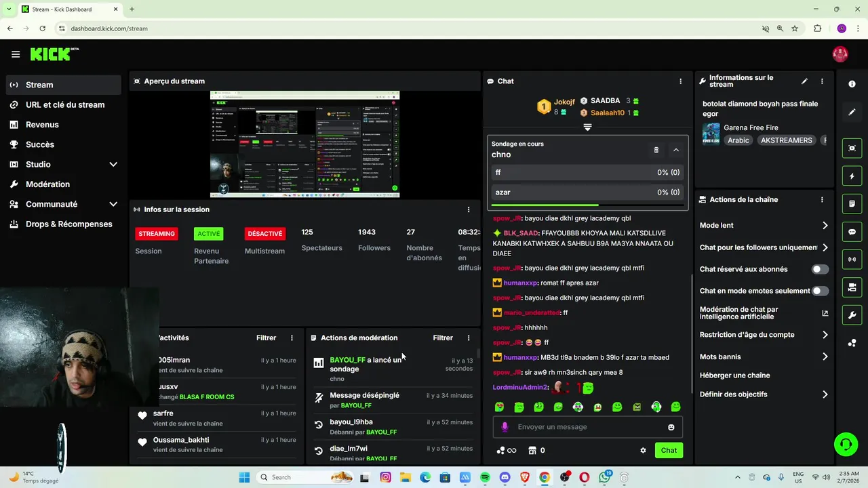Click the microphone icon in the message box

click(x=505, y=427)
